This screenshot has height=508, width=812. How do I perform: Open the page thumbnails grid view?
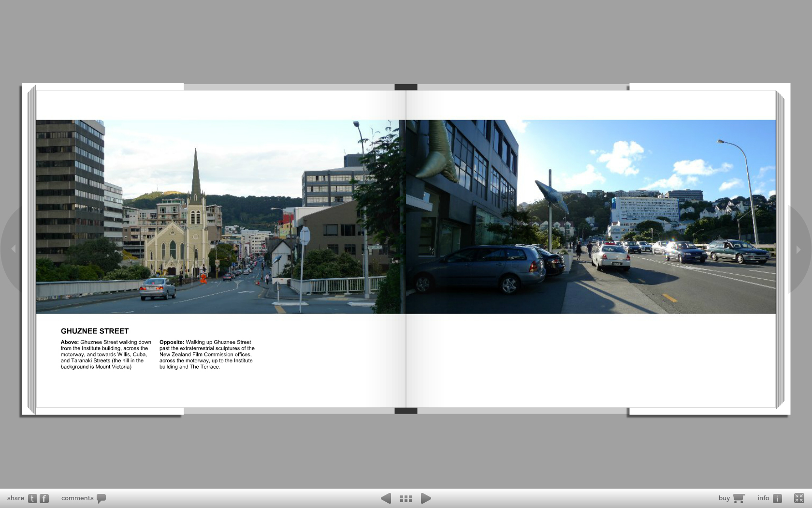[x=406, y=498]
